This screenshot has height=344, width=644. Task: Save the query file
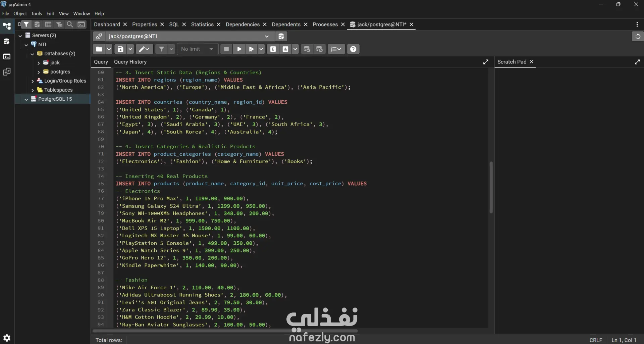tap(120, 49)
